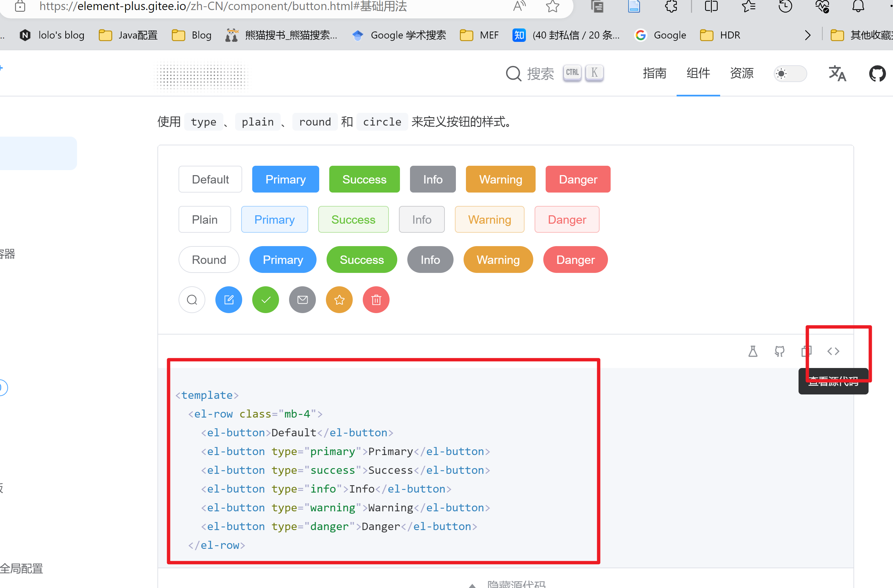Screen dimensions: 893x588
Task: Open the 组件 navigation tab
Action: pos(698,73)
